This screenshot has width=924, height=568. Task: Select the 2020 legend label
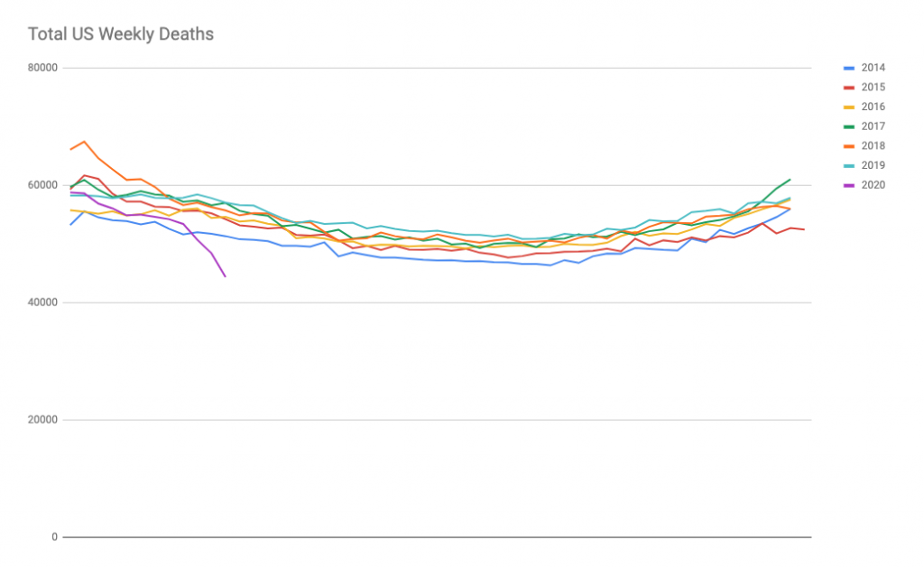[873, 184]
